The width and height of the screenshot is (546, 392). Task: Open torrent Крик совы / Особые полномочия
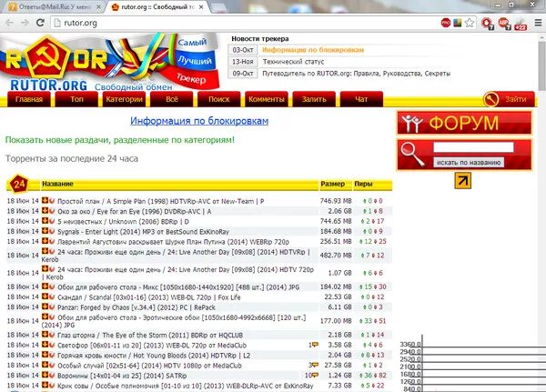pyautogui.click(x=186, y=386)
